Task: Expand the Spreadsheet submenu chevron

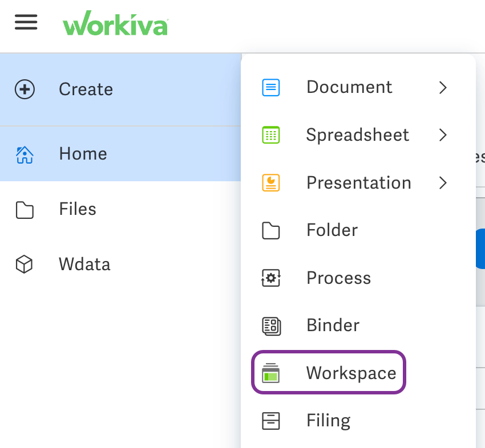Action: click(x=443, y=135)
